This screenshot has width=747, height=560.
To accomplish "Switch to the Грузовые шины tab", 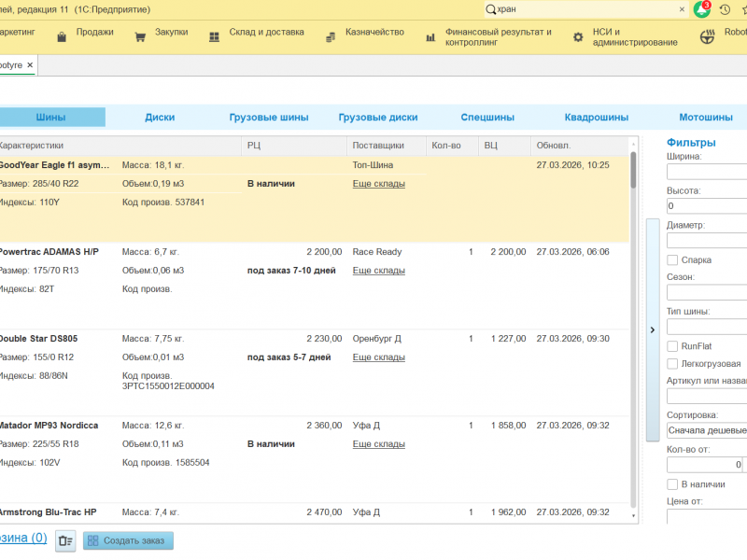I will click(269, 118).
